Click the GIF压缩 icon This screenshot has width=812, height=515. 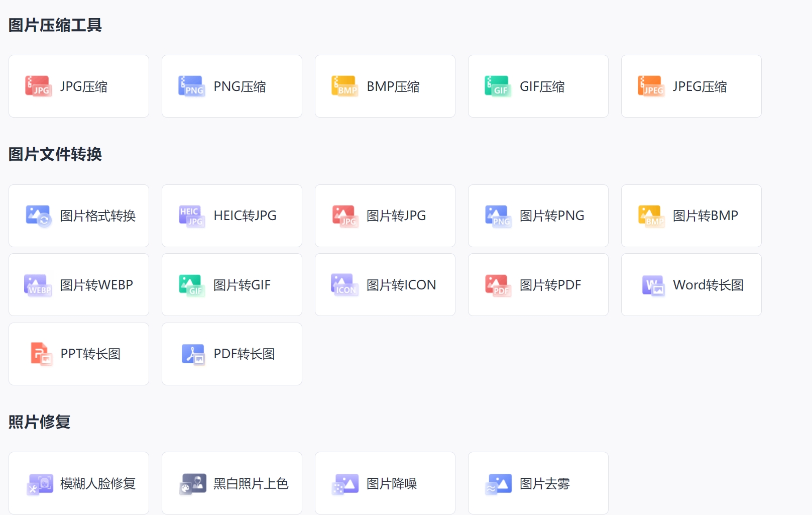pyautogui.click(x=498, y=86)
